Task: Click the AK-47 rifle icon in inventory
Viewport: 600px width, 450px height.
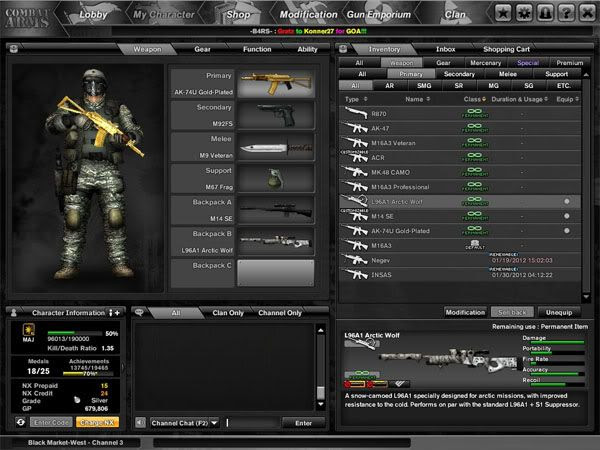Action: [355, 128]
